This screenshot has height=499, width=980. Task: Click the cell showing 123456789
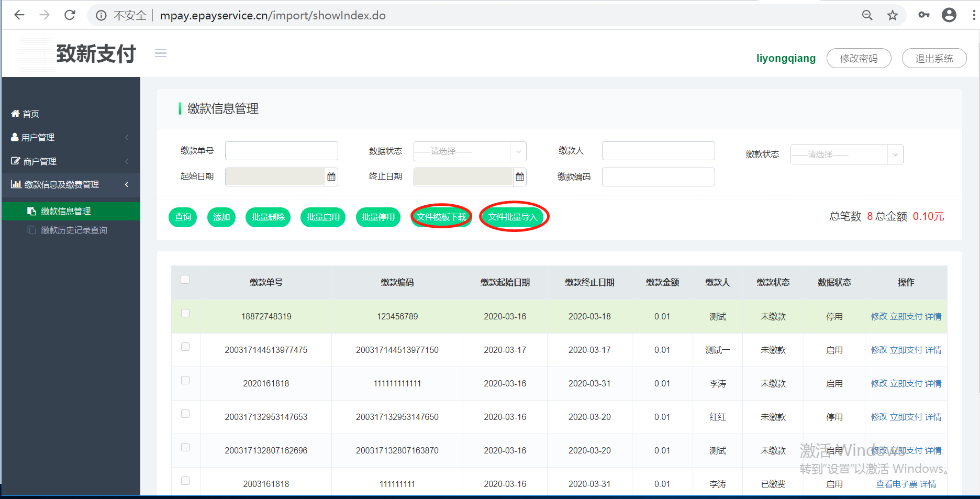tap(397, 316)
